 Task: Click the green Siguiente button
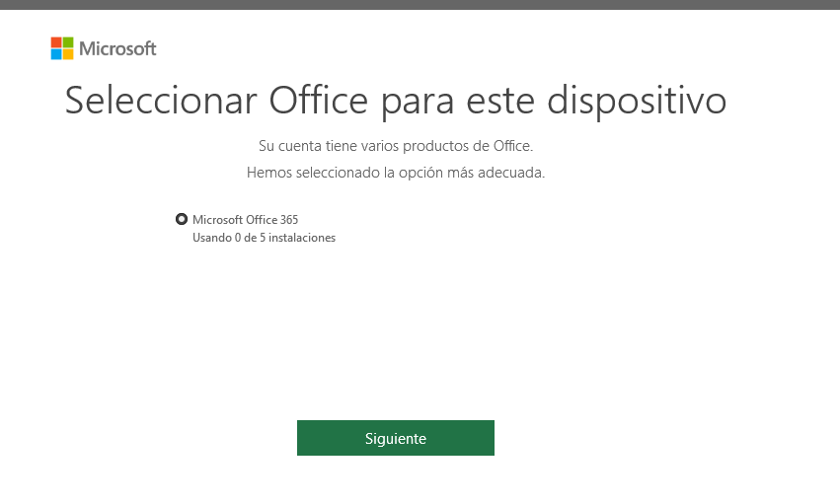(396, 438)
